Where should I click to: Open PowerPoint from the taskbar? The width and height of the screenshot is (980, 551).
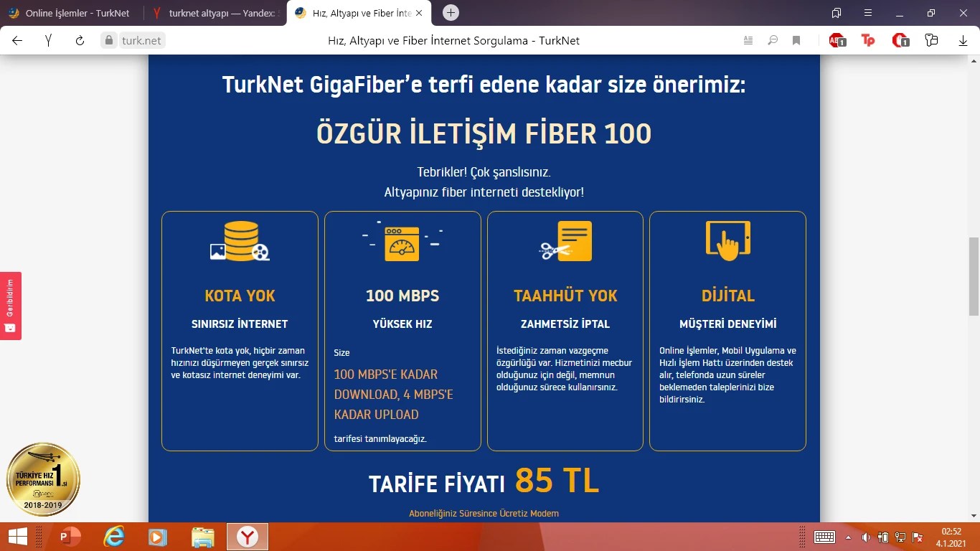(70, 537)
